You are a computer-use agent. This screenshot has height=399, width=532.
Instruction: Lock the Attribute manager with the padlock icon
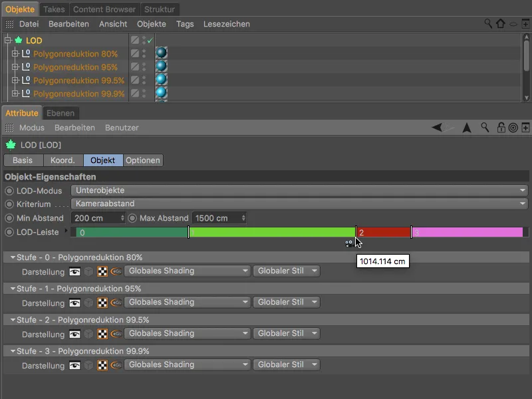coord(501,128)
